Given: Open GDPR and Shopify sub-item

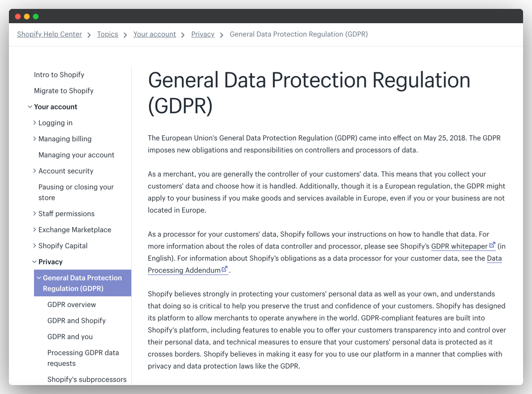Looking at the screenshot, I should coord(76,320).
